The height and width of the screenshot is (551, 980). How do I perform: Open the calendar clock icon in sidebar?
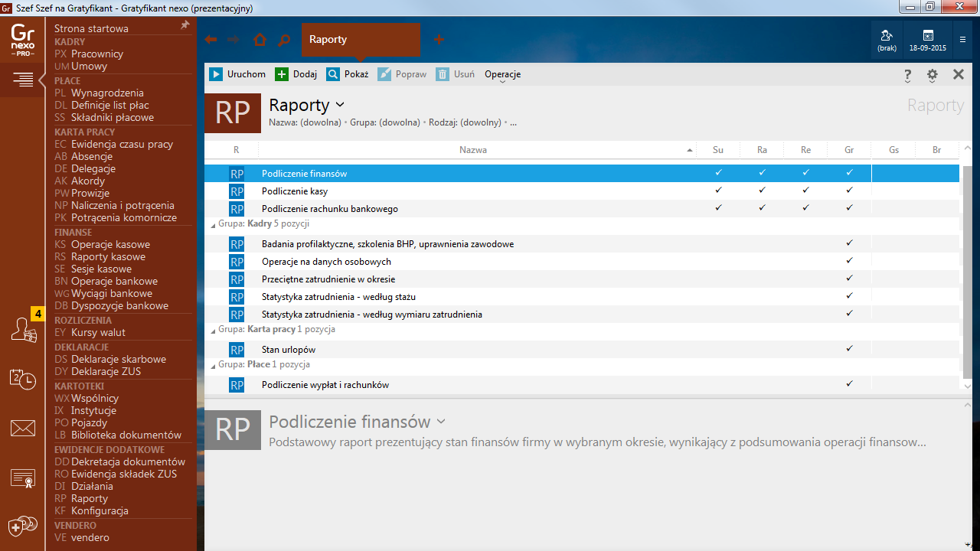coord(23,379)
